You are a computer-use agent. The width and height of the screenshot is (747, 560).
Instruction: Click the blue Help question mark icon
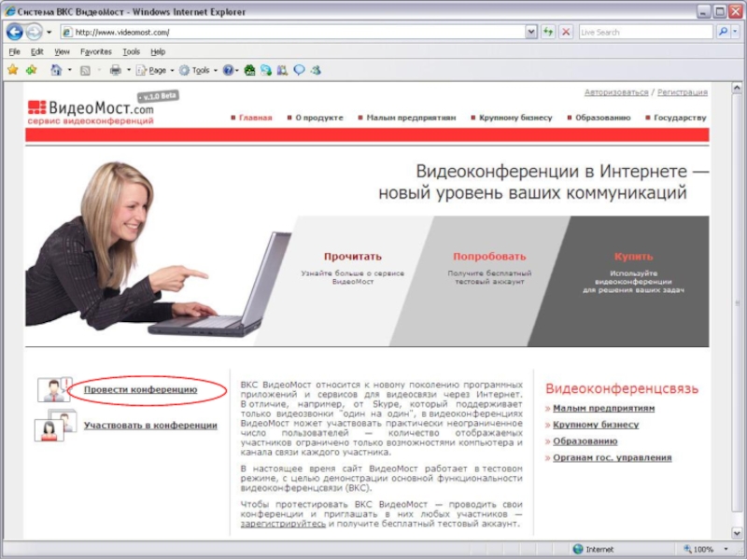(228, 70)
